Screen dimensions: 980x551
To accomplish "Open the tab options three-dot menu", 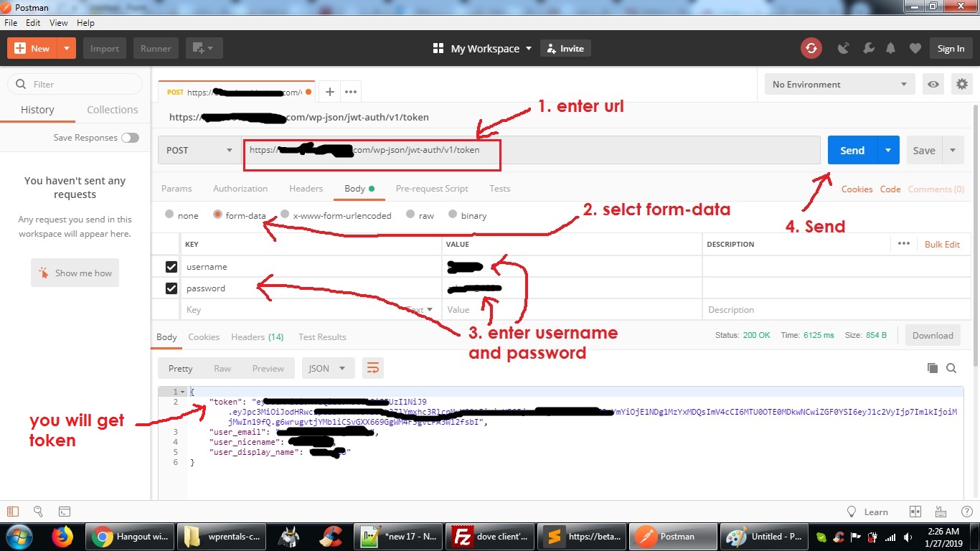I will [351, 92].
